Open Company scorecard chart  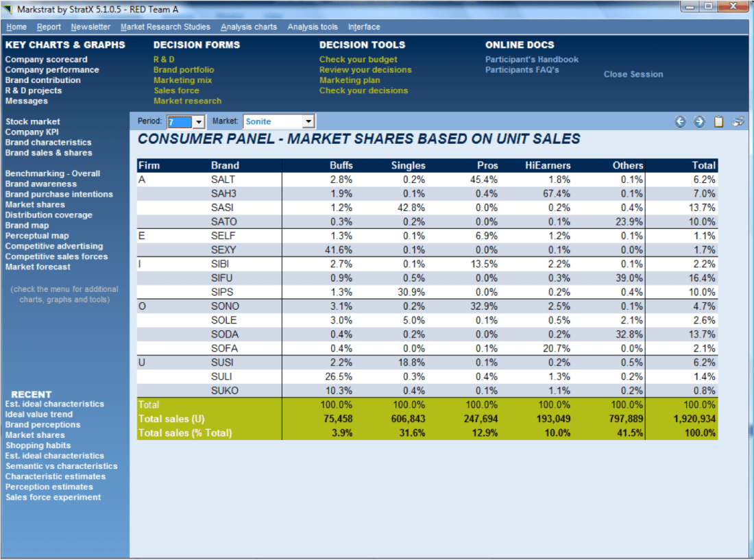coord(47,60)
